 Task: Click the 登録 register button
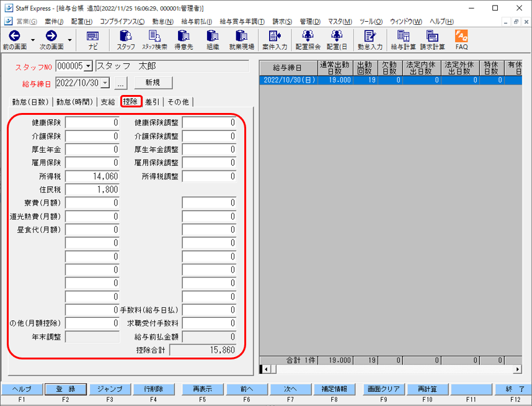point(66,389)
